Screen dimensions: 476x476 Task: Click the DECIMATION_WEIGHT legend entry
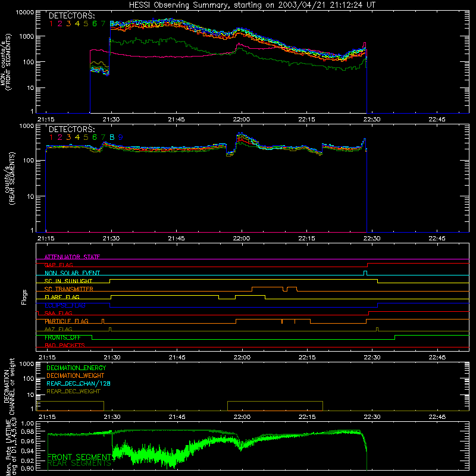click(76, 375)
